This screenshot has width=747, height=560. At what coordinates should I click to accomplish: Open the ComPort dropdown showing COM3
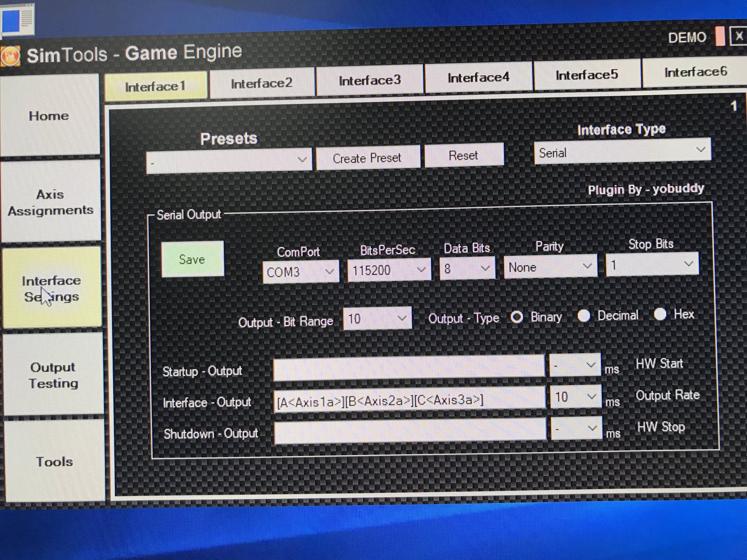coord(301,272)
